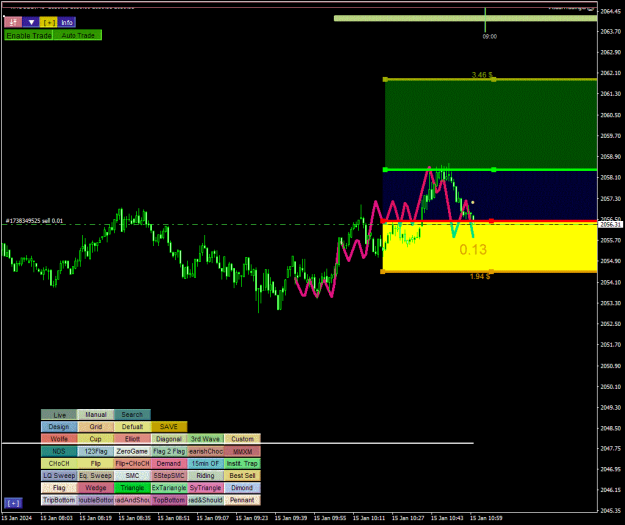
Task: Select the Riding pattern
Action: (205, 476)
